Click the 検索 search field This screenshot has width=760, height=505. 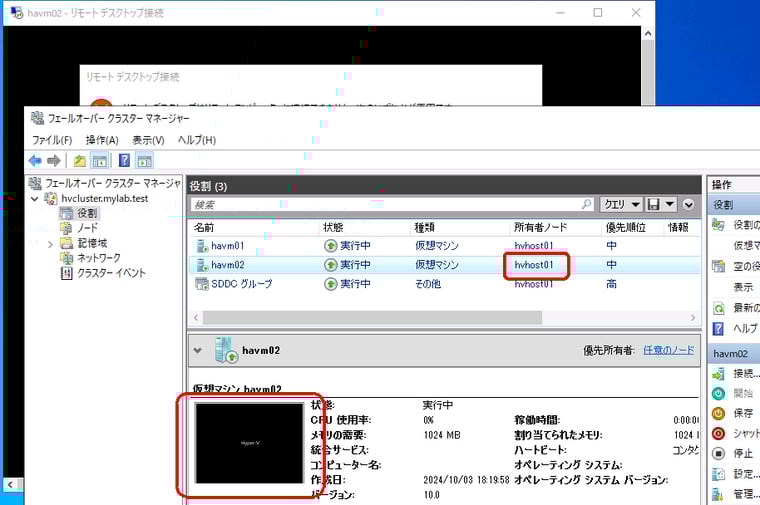[385, 205]
